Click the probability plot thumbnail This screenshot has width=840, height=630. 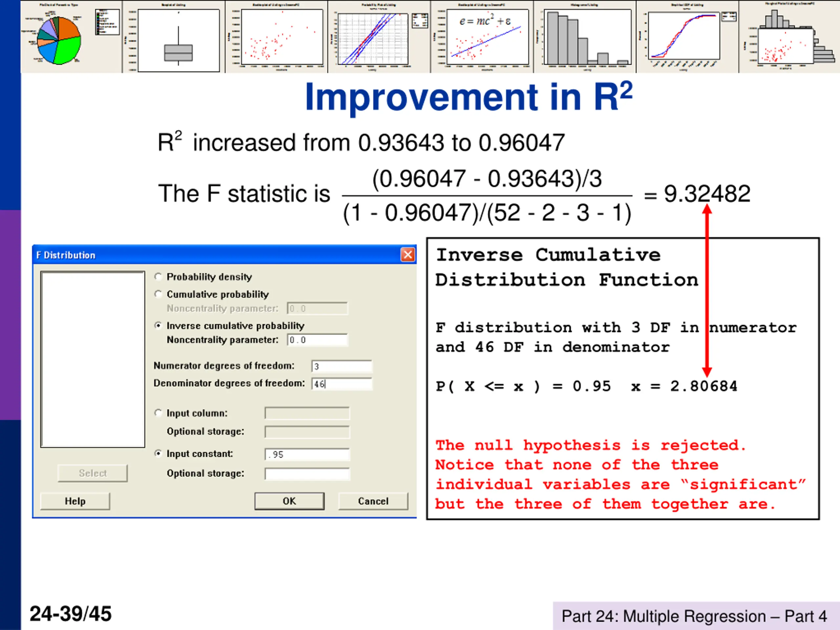(379, 37)
